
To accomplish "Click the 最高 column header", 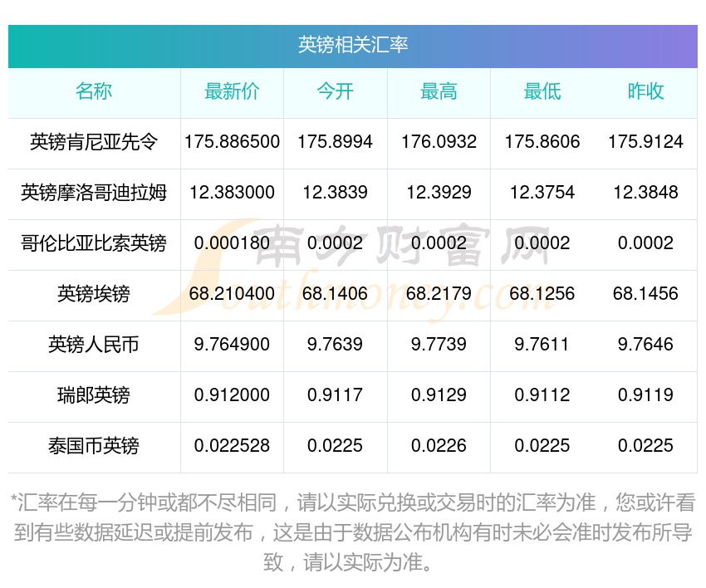I will point(439,91).
